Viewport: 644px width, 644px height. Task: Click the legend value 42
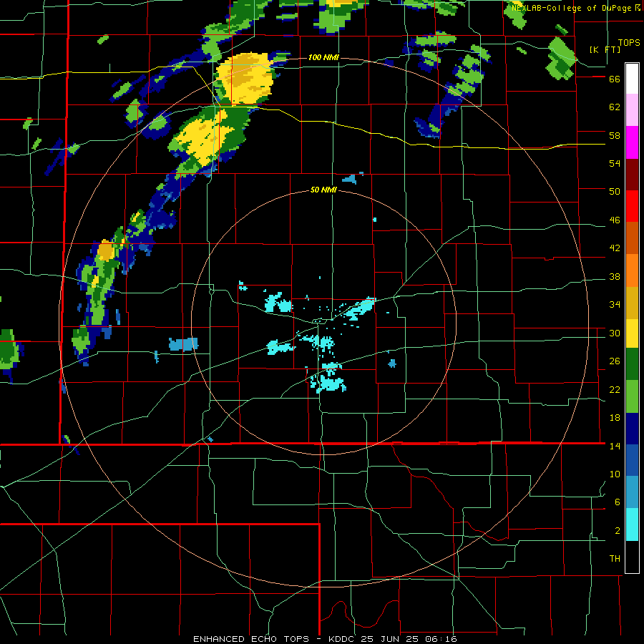(615, 248)
